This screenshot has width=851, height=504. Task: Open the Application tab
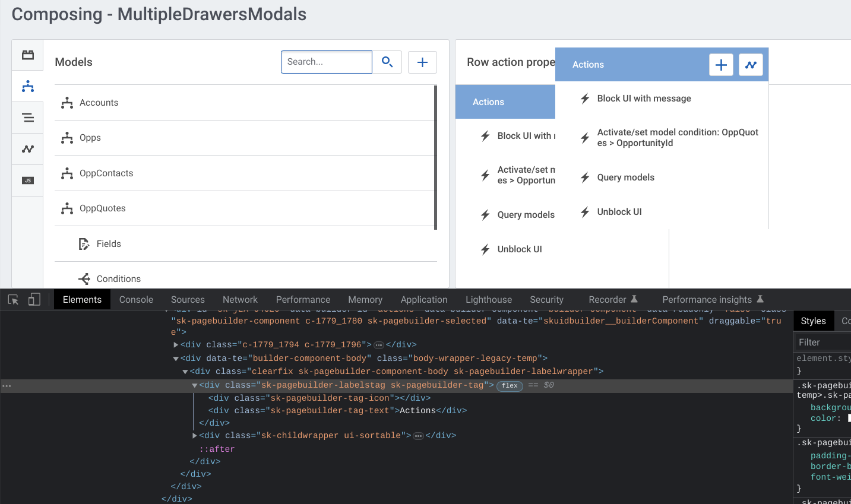point(424,300)
